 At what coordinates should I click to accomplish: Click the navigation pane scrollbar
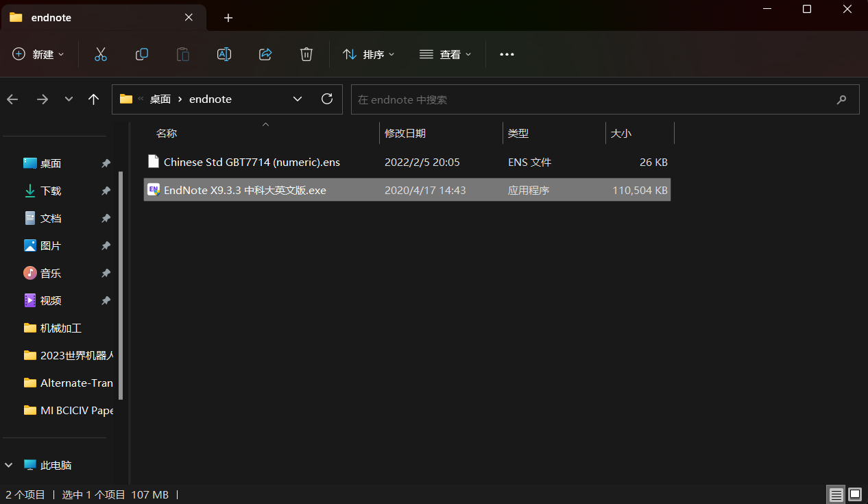pos(121,285)
